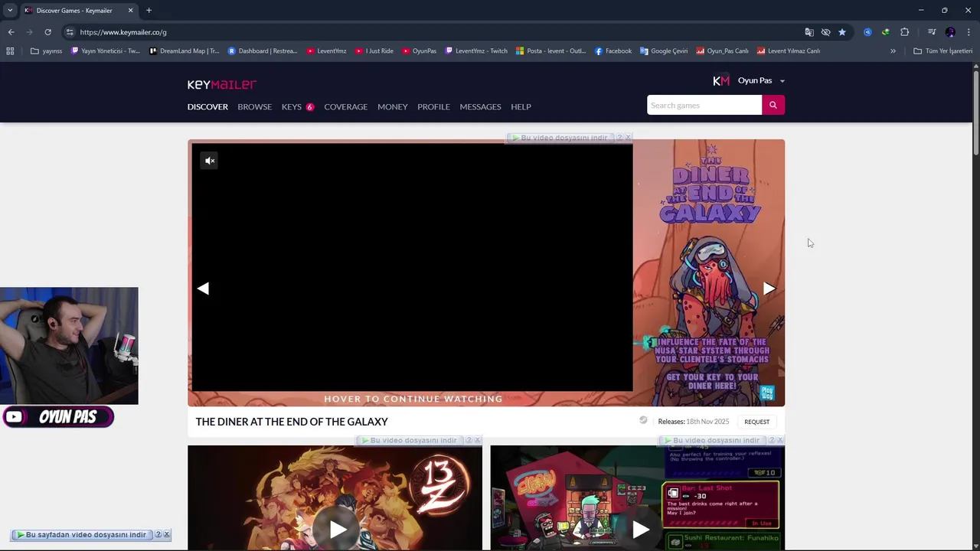Play the neon bar game video
980x551 pixels.
point(641,529)
